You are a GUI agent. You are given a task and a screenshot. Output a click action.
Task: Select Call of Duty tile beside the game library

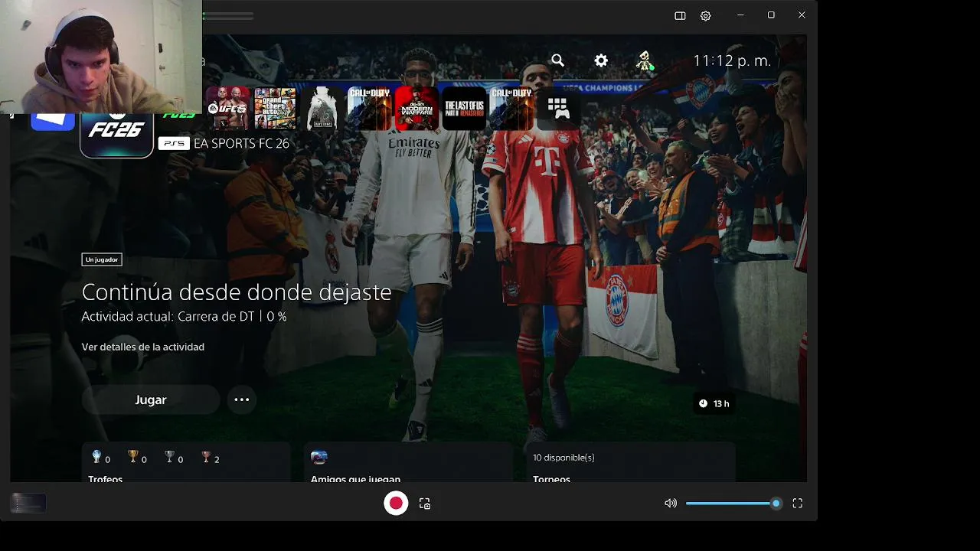511,109
